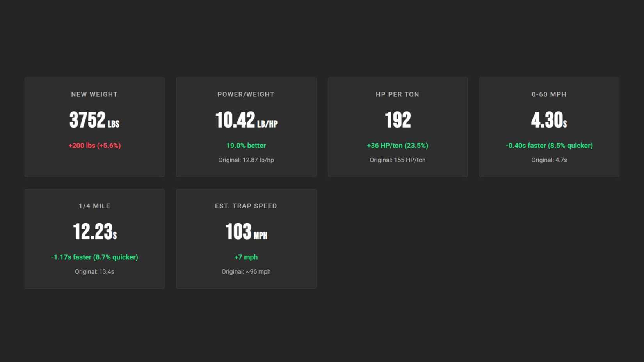Click the Original: 155 HP/ton text
The width and height of the screenshot is (644, 362).
coord(397,160)
